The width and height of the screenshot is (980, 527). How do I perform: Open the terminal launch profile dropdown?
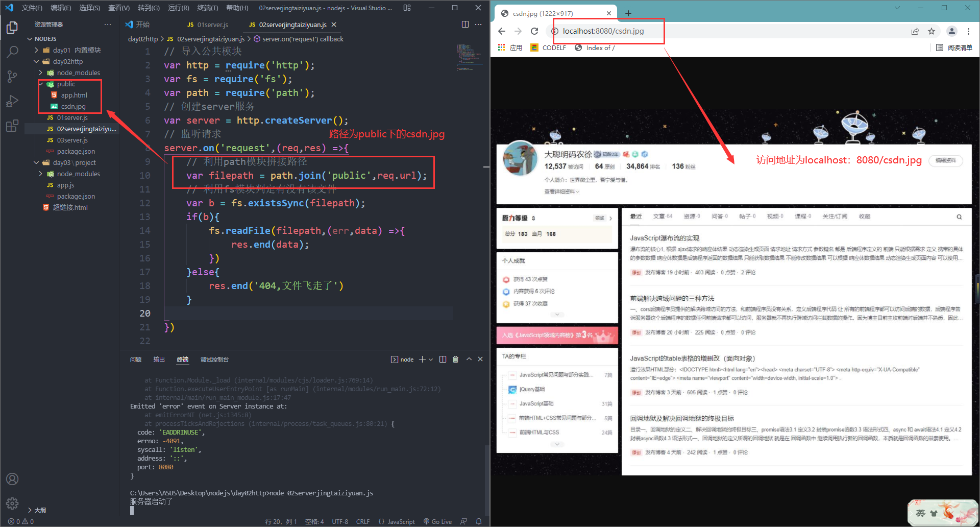(x=431, y=360)
